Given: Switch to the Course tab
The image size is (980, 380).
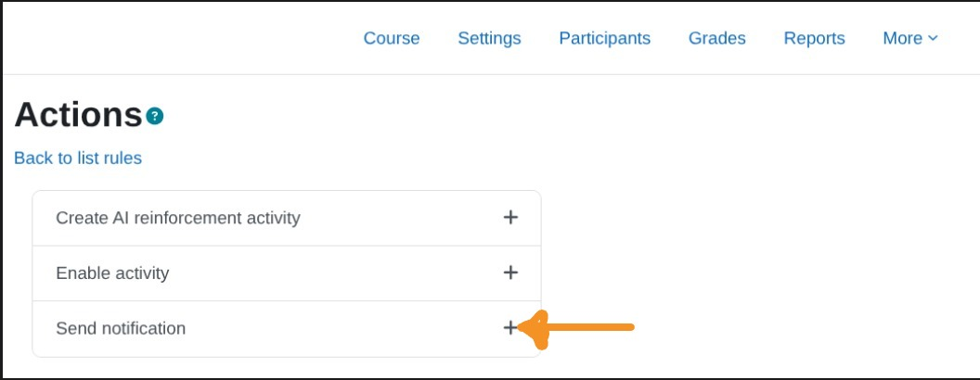Looking at the screenshot, I should point(392,38).
